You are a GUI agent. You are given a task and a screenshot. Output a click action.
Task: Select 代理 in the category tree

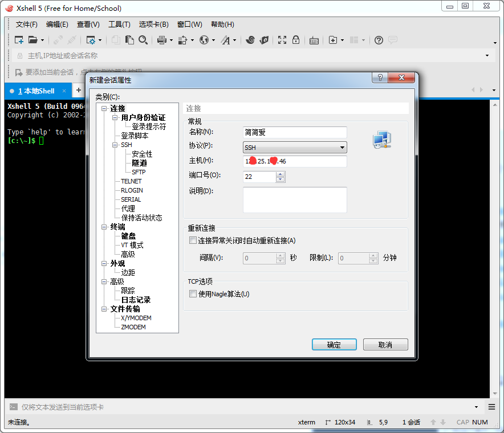tap(128, 209)
